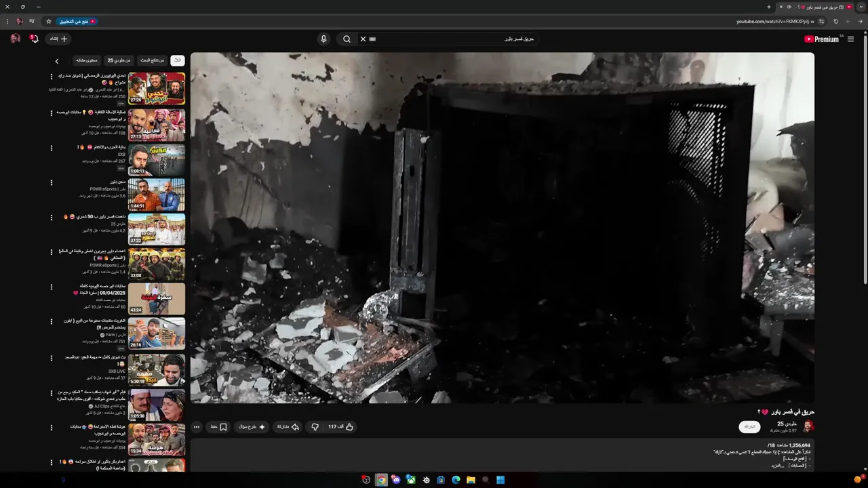The height and width of the screenshot is (488, 868).
Task: Open Microsoft Edge from the taskbar
Action: tap(456, 480)
